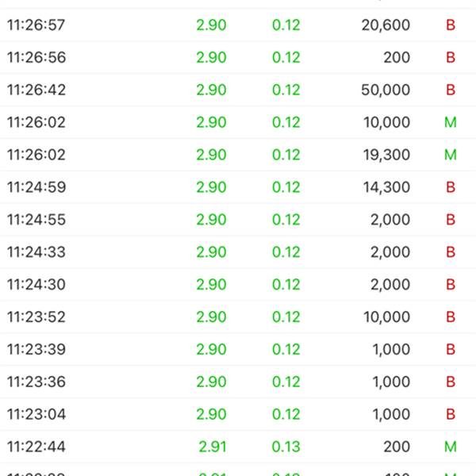This screenshot has width=476, height=476.
Task: Tap the M marker beside volume 10,000 at 11:26:02
Action: click(x=451, y=122)
